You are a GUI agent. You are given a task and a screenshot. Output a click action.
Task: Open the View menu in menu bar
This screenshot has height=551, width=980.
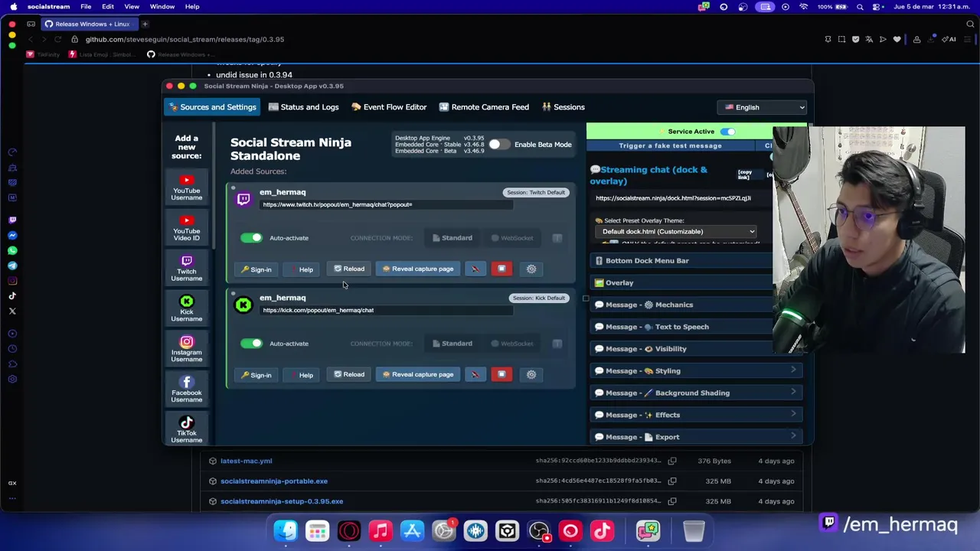pyautogui.click(x=132, y=7)
